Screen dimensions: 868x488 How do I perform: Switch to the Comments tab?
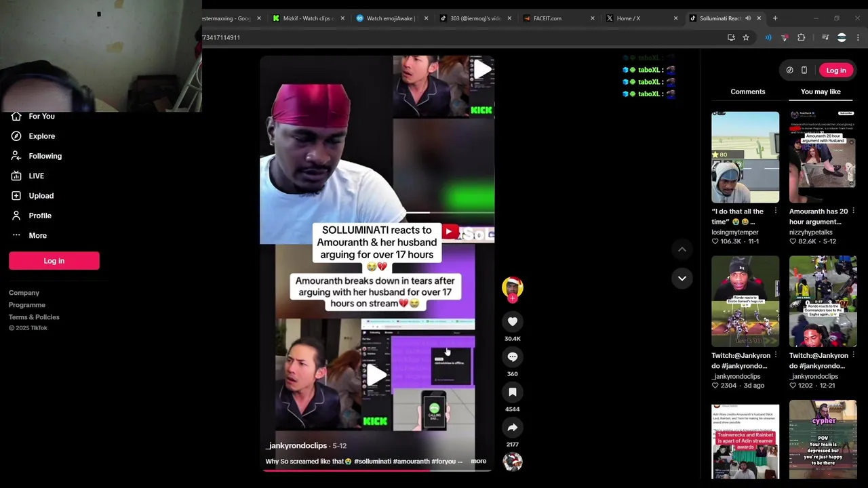tap(747, 91)
